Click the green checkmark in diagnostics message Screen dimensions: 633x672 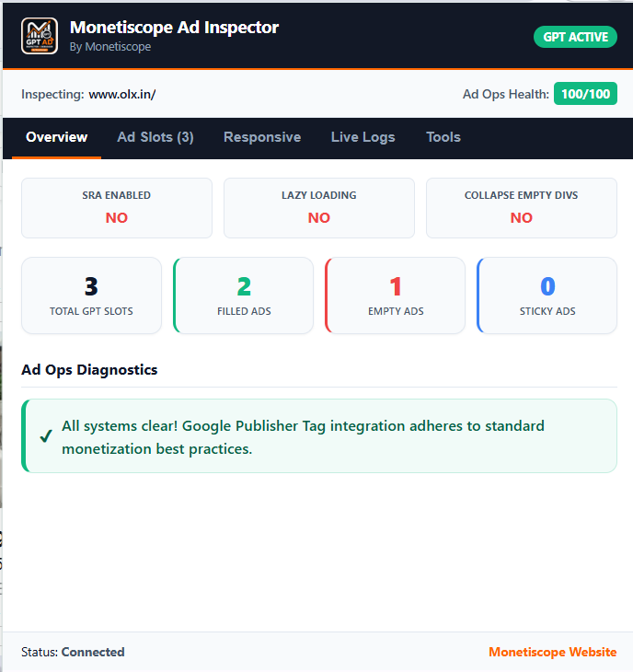click(x=46, y=436)
